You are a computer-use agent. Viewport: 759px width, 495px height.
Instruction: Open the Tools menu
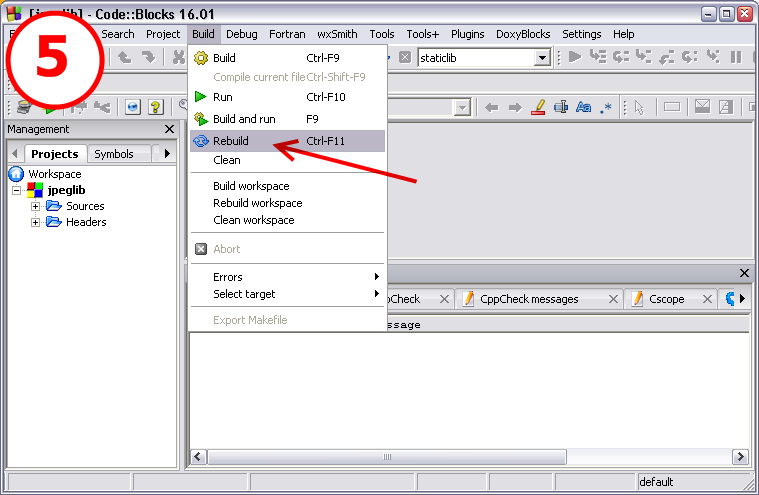click(x=382, y=34)
